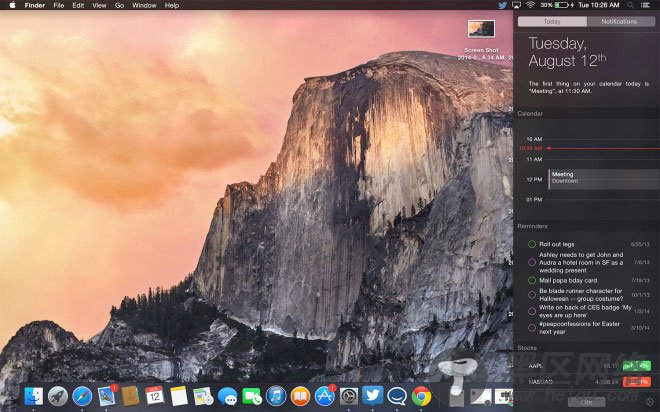The height and width of the screenshot is (412, 660).
Task: Open Finder from the Dock
Action: coord(34,396)
